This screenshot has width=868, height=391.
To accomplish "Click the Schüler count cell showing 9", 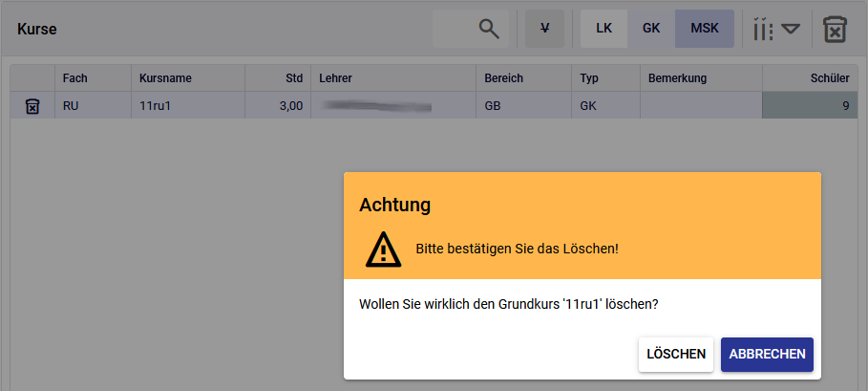I will point(802,106).
